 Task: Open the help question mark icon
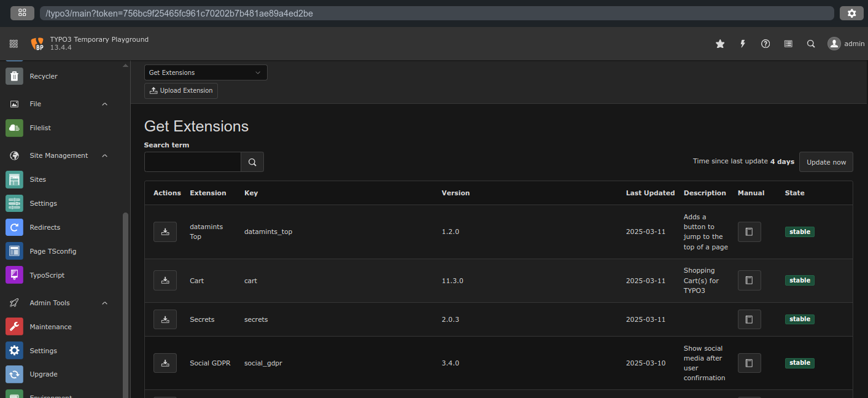(765, 44)
